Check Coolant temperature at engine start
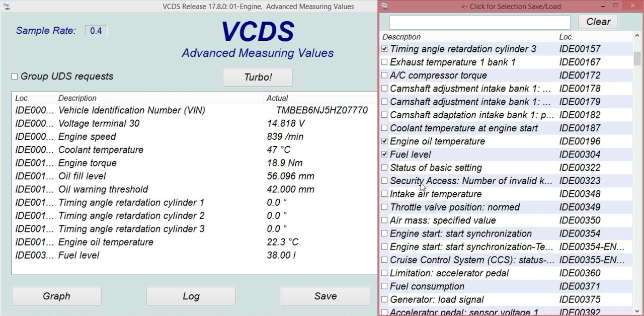The width and height of the screenshot is (644, 316). (x=384, y=128)
